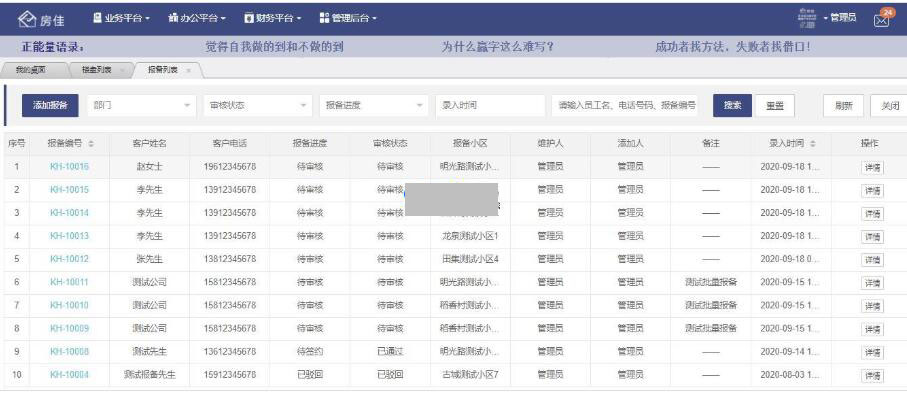Close the 楼盘列表 tab via its x
The width and height of the screenshot is (907, 397).
[122, 70]
